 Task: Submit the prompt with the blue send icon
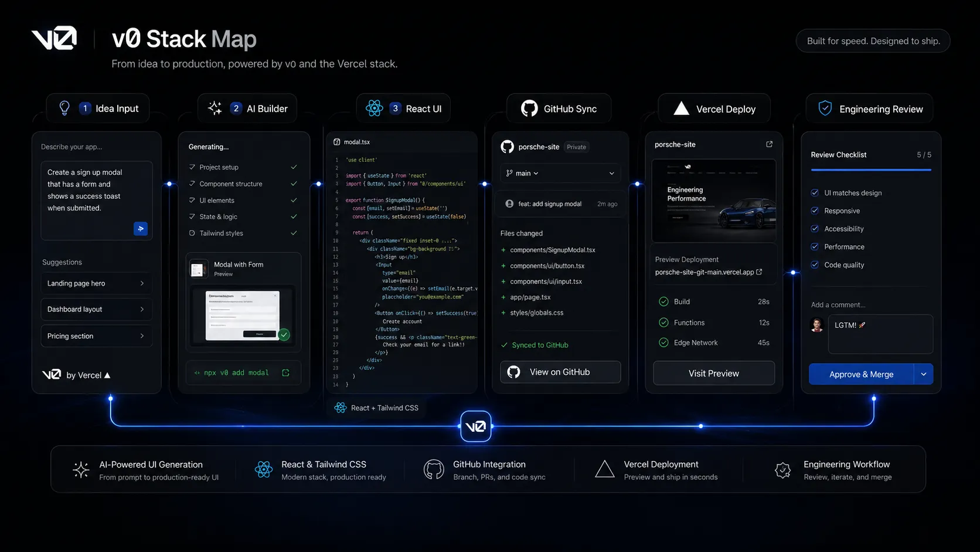[141, 229]
